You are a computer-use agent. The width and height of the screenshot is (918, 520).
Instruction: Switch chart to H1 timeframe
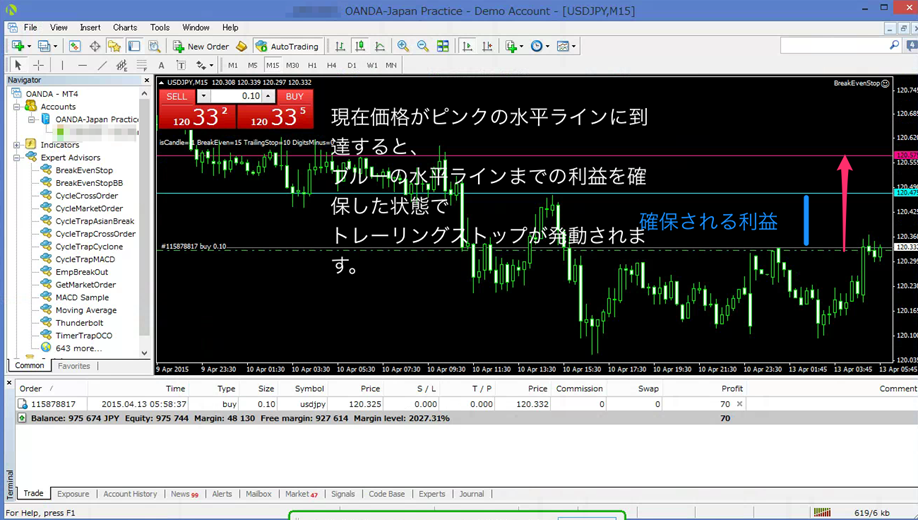click(312, 65)
